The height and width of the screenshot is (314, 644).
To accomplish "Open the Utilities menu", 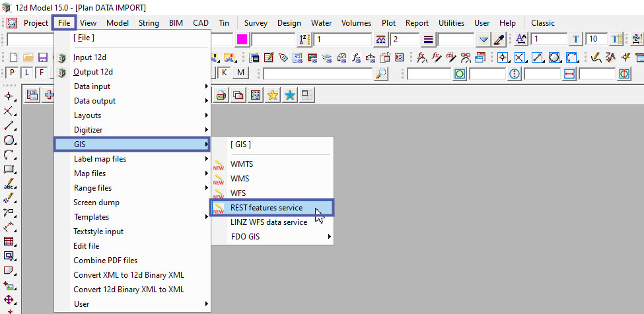I will coord(451,23).
